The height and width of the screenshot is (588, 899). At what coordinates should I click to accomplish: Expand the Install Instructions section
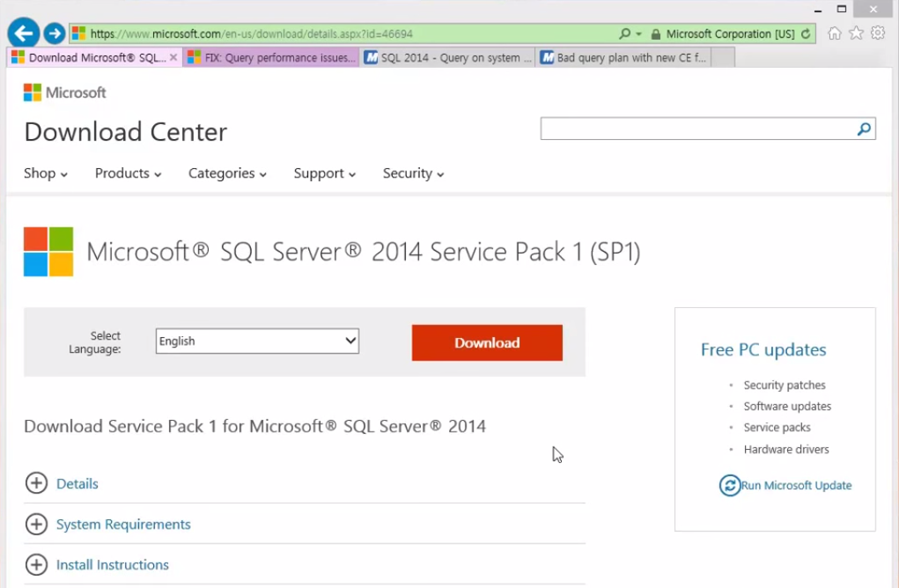point(112,565)
